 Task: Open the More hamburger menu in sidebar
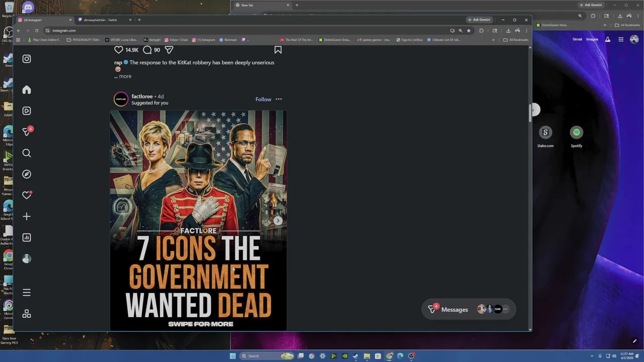(27, 293)
